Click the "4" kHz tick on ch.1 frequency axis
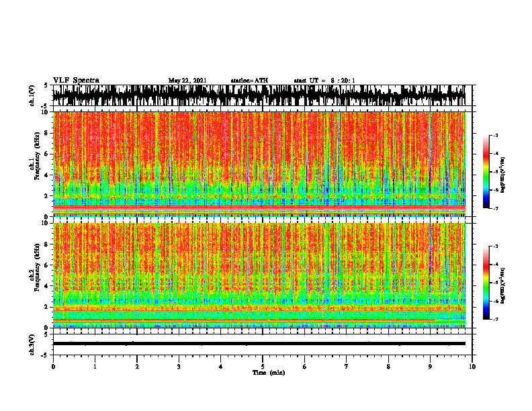 pos(47,175)
